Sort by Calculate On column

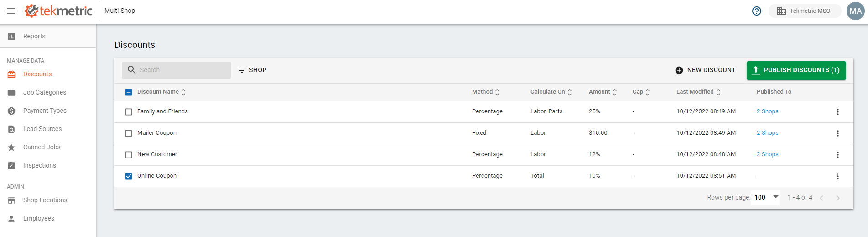point(551,92)
